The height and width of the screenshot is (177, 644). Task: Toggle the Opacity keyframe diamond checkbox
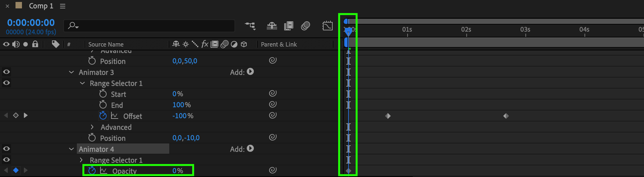pyautogui.click(x=16, y=170)
